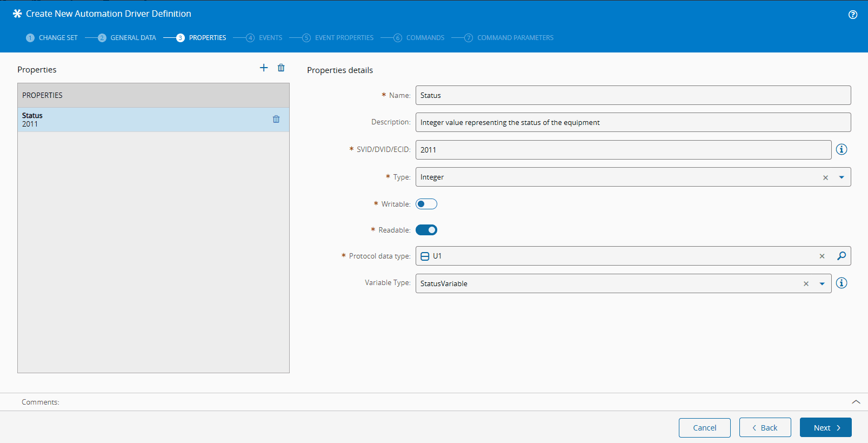Show info for the SVID/DVID/ECID field
Viewport: 868px width, 443px height.
842,149
